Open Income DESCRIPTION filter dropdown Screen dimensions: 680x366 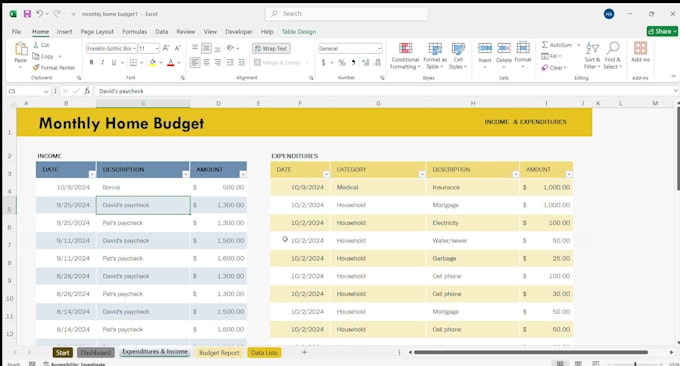pyautogui.click(x=186, y=174)
